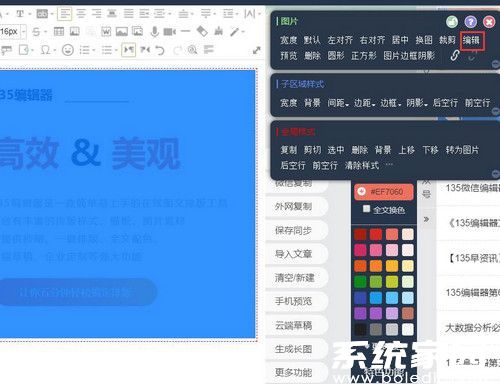Click the undo arrow icon
500x384 pixels.
(x=160, y=50)
